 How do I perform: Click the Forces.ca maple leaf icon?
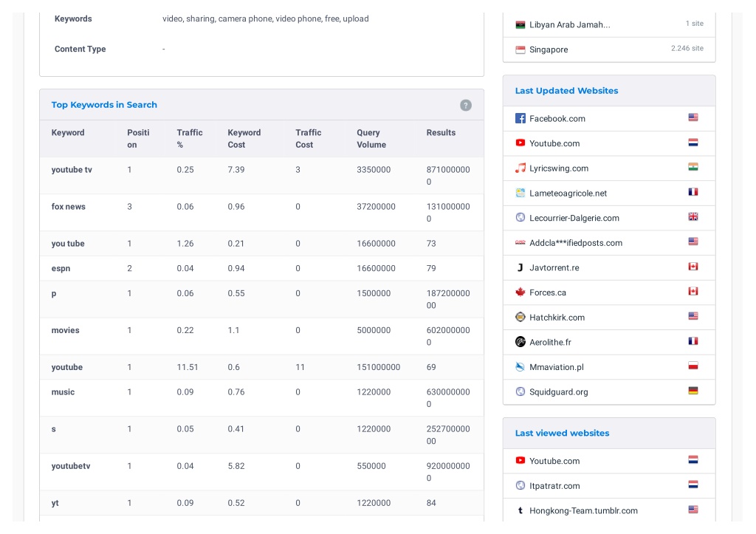point(520,292)
